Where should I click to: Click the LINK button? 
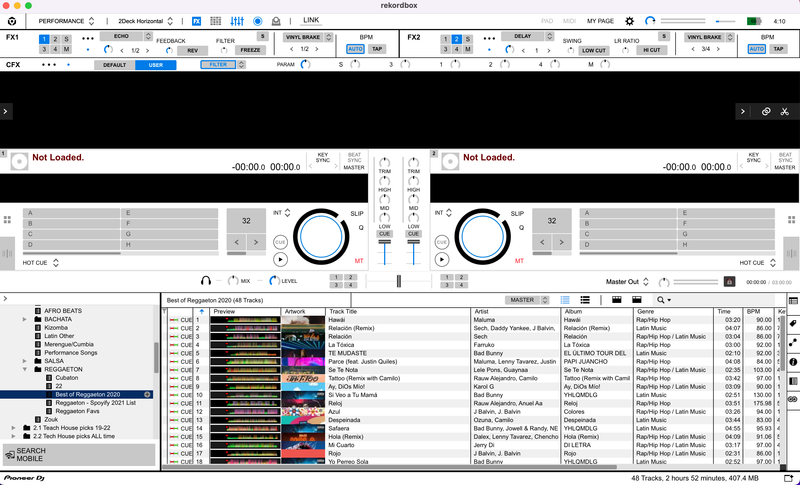pyautogui.click(x=311, y=20)
